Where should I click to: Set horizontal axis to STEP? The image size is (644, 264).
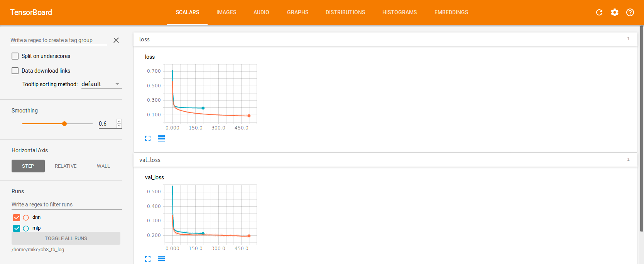coord(28,166)
